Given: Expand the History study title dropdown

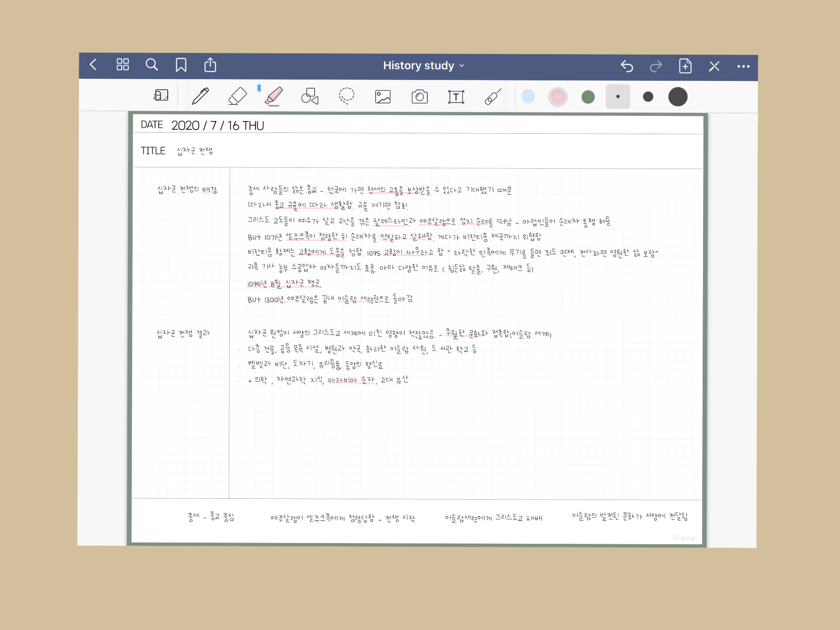Looking at the screenshot, I should point(423,66).
